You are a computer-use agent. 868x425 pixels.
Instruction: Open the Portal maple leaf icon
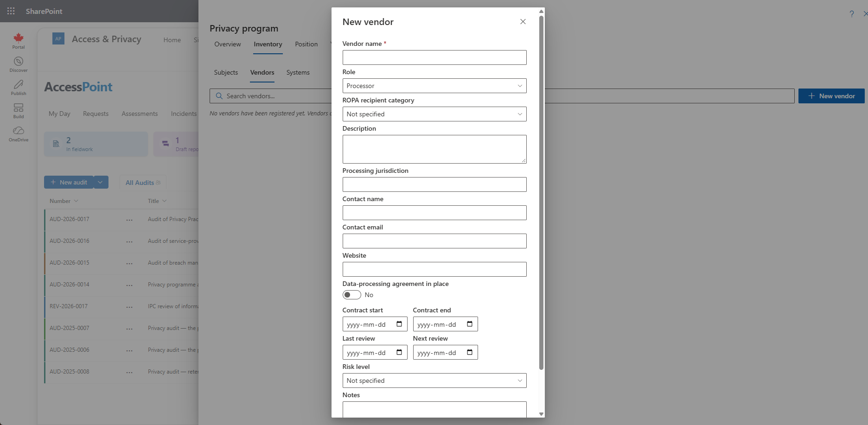pos(19,41)
